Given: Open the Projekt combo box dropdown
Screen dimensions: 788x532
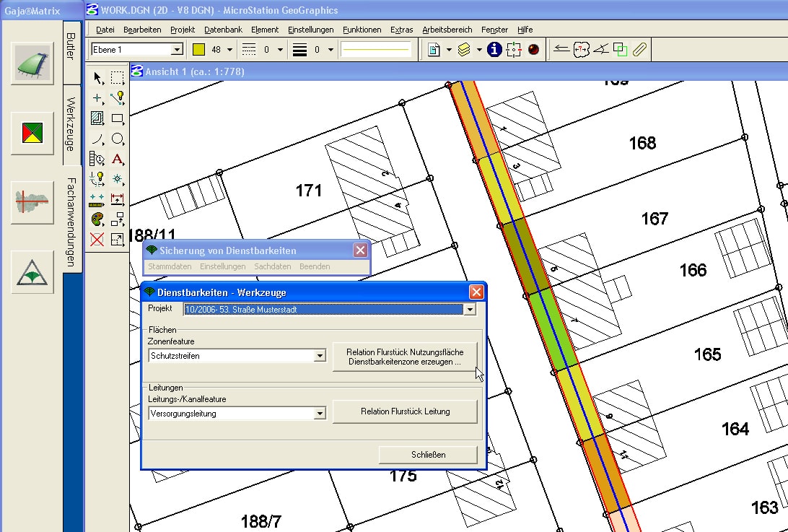Looking at the screenshot, I should click(470, 310).
